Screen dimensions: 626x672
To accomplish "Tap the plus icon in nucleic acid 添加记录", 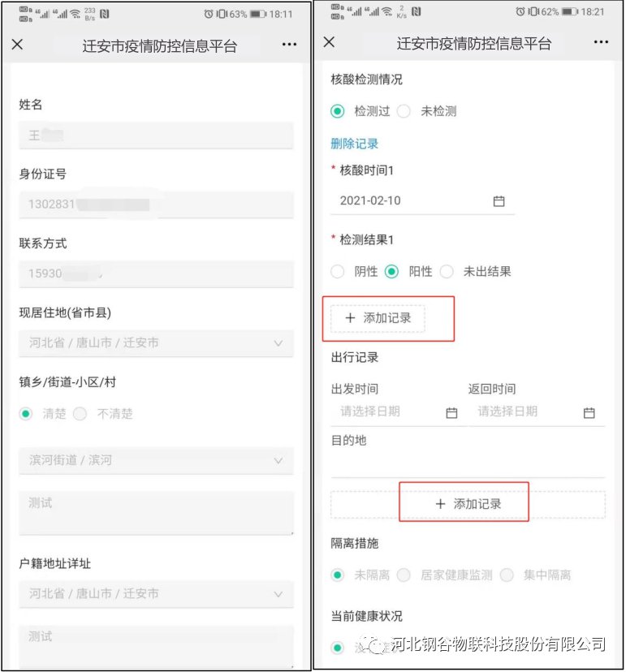I will (x=350, y=318).
